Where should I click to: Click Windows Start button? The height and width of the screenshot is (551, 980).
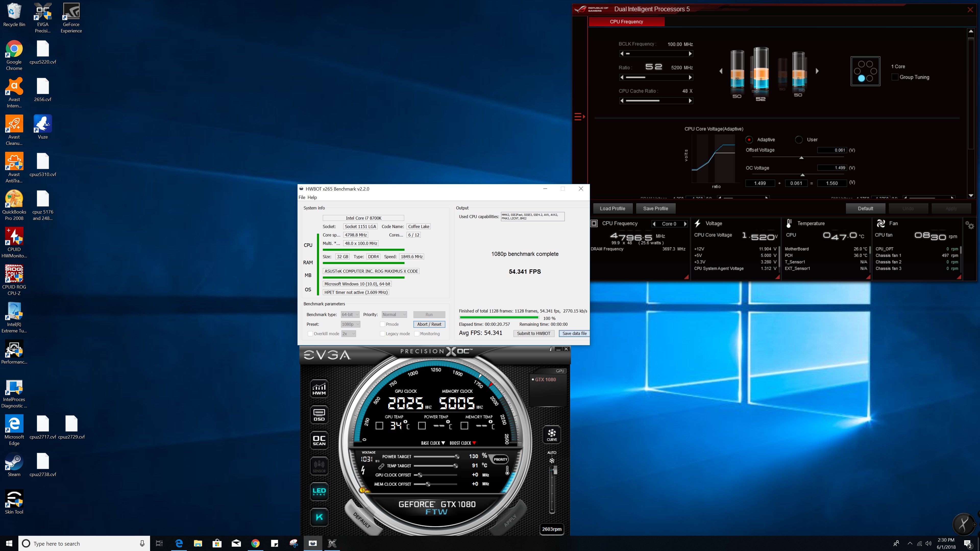(x=9, y=543)
